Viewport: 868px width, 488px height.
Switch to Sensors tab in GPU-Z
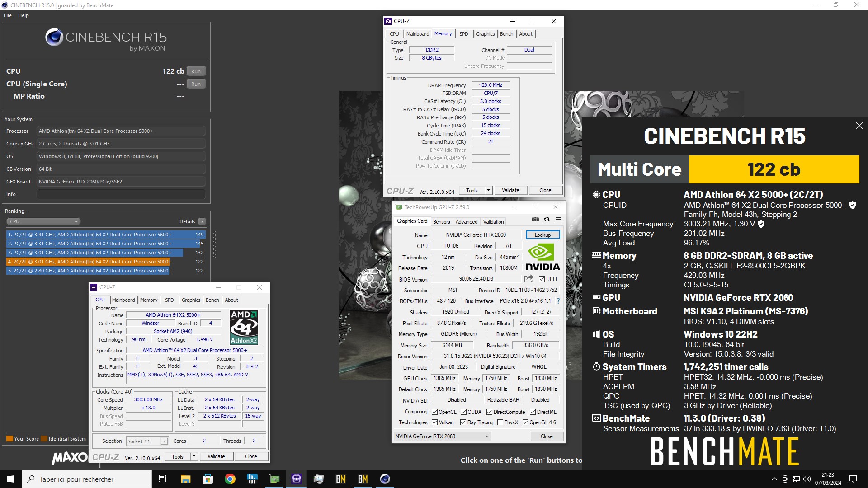coord(441,222)
